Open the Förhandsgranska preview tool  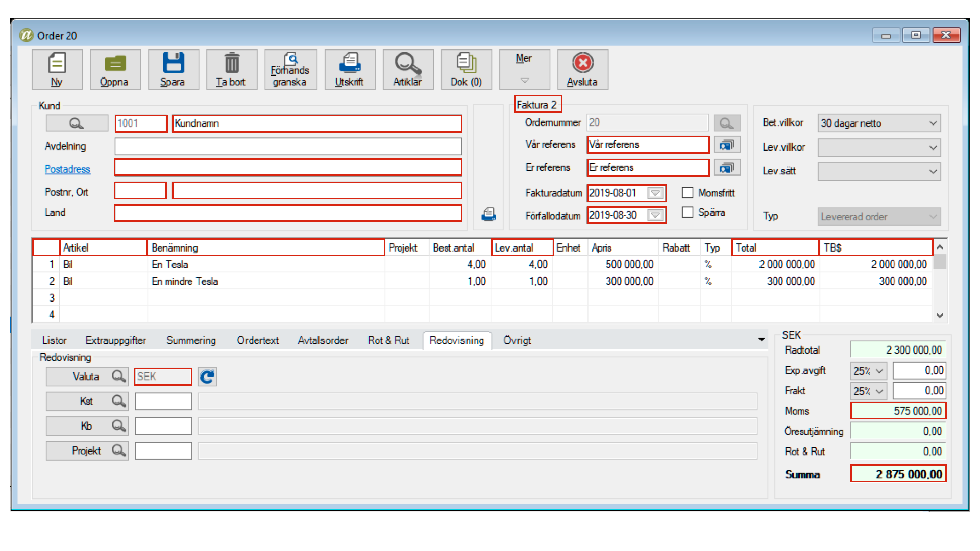click(290, 69)
